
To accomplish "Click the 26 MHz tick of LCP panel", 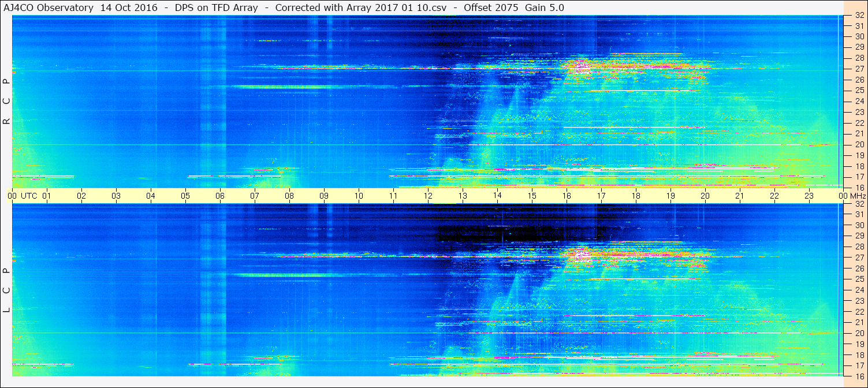I will [x=859, y=268].
